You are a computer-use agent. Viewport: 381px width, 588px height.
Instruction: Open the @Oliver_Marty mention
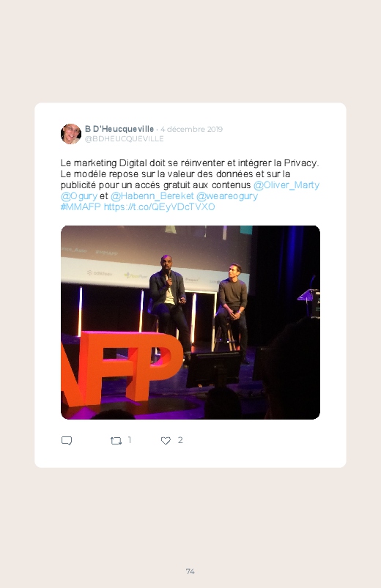(x=286, y=185)
